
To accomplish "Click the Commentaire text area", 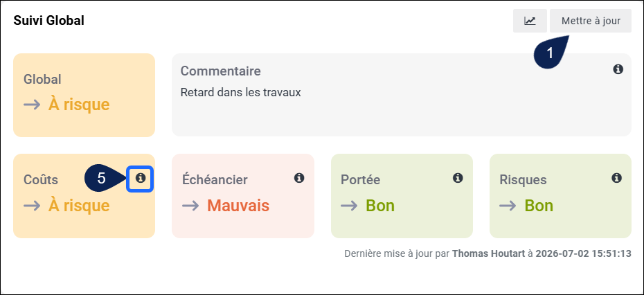I will pos(401,95).
